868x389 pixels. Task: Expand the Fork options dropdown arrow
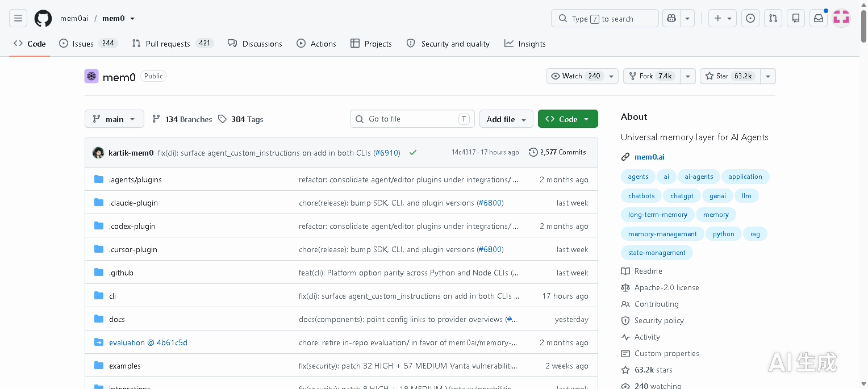click(688, 76)
